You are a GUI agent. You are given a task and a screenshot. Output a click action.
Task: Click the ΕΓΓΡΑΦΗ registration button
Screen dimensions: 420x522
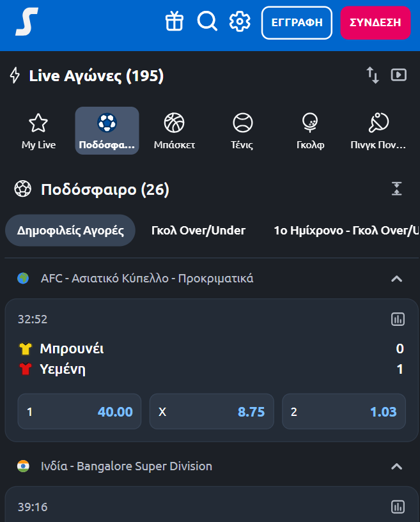[x=297, y=22]
